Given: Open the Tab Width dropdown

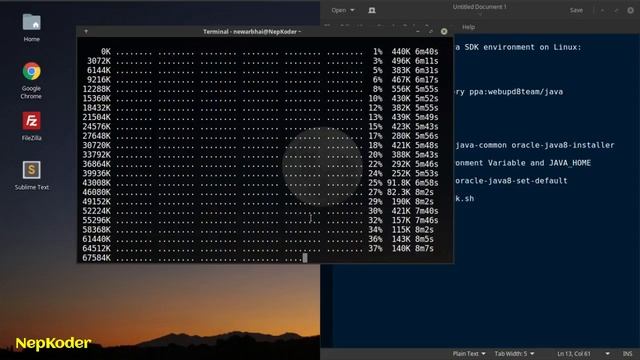Looking at the screenshot, I should click(514, 353).
